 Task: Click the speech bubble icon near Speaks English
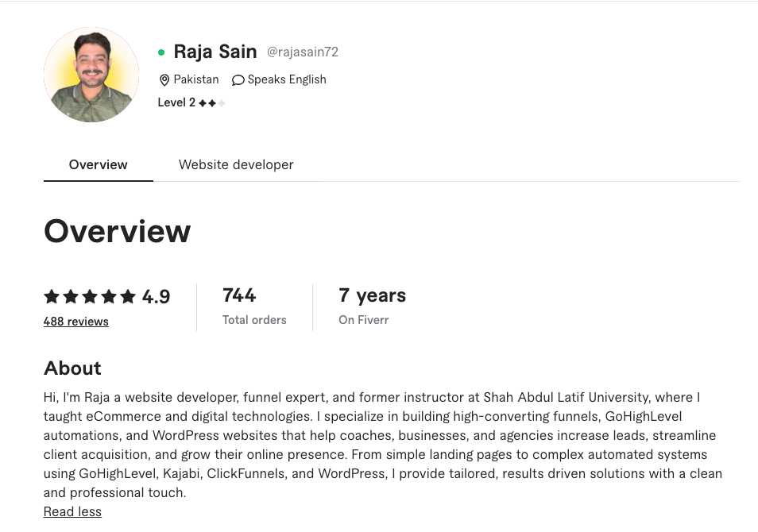pyautogui.click(x=238, y=79)
